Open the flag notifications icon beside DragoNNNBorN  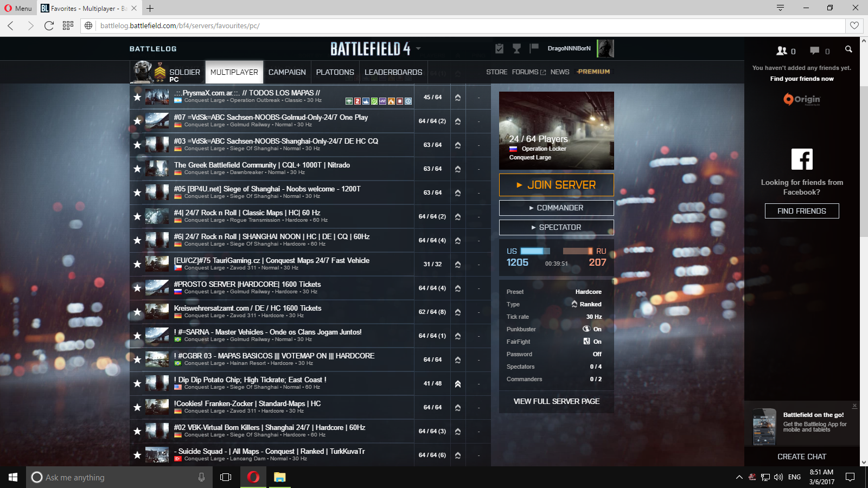point(534,48)
